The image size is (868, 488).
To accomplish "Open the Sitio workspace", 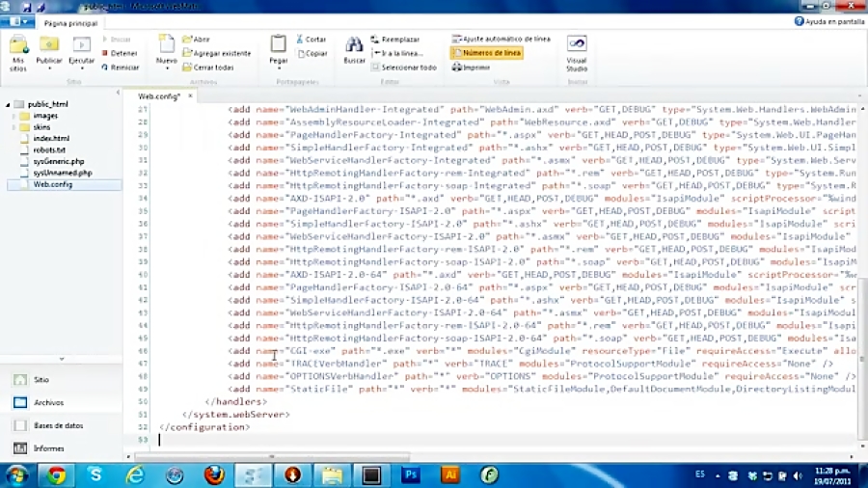I will [61, 380].
